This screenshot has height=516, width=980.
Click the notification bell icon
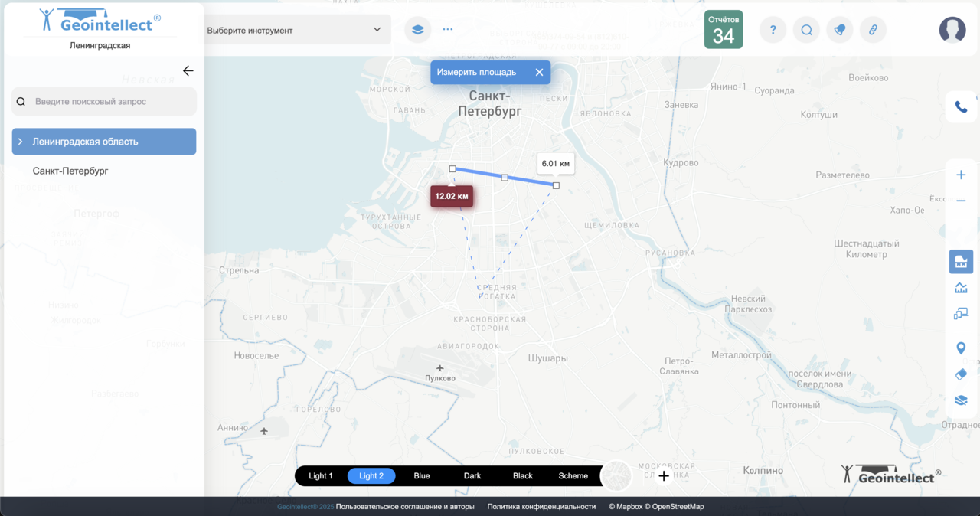(840, 30)
